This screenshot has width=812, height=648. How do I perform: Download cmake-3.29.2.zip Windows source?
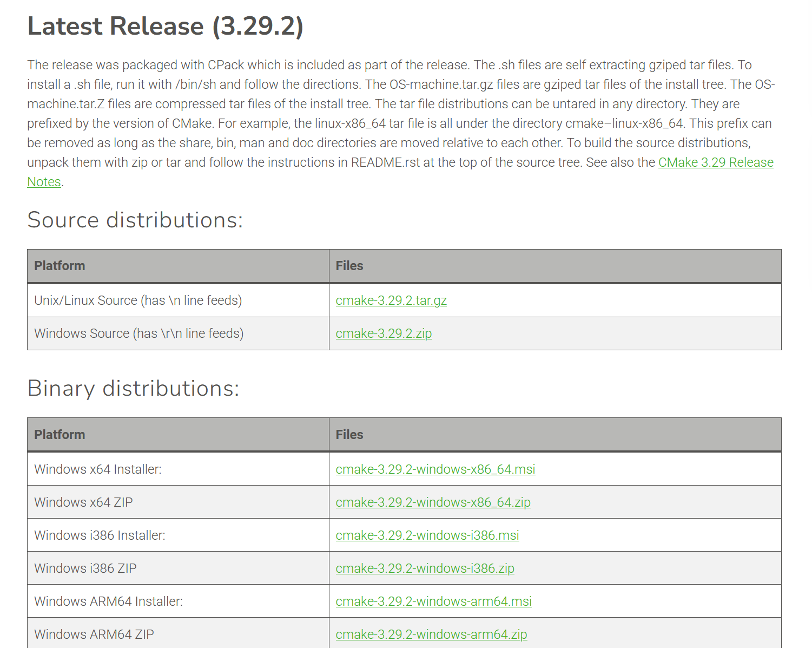click(384, 333)
